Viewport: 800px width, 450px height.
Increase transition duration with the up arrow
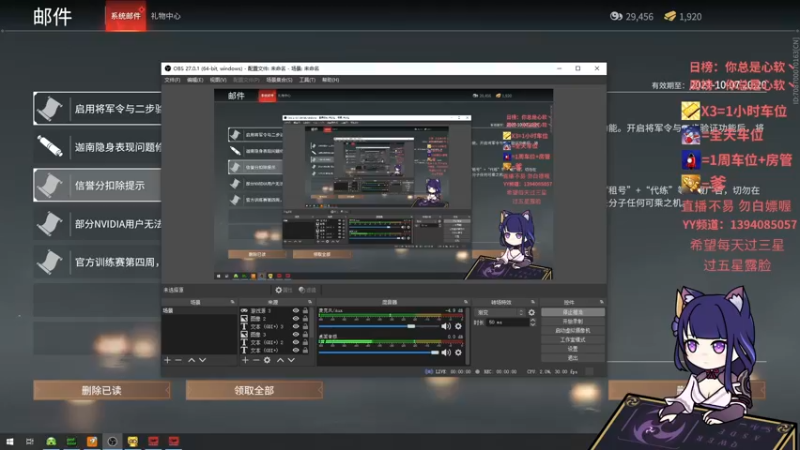(533, 320)
